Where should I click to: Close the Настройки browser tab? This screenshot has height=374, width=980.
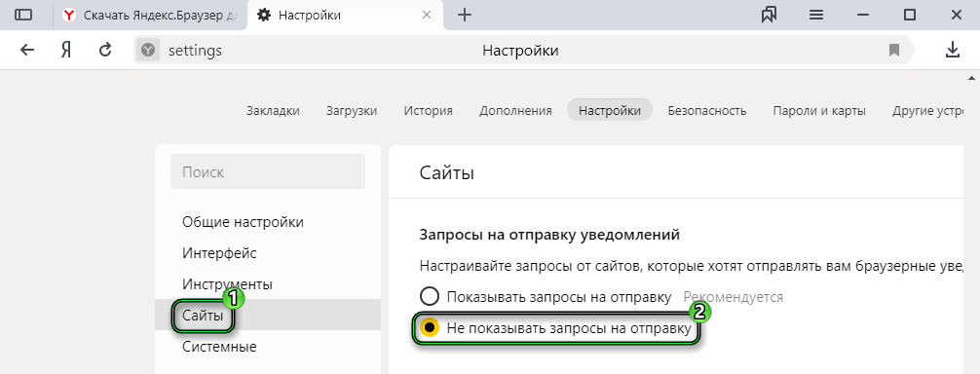click(427, 15)
